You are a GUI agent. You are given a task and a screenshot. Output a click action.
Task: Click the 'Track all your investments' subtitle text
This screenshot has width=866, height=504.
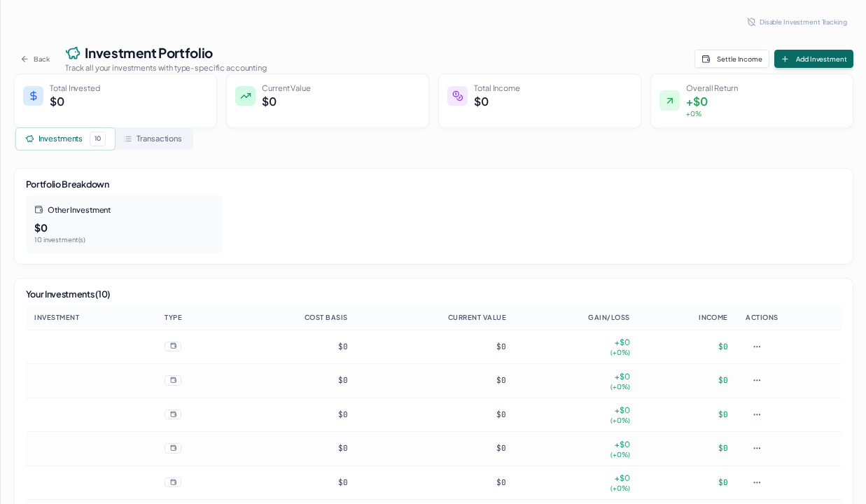(x=166, y=68)
